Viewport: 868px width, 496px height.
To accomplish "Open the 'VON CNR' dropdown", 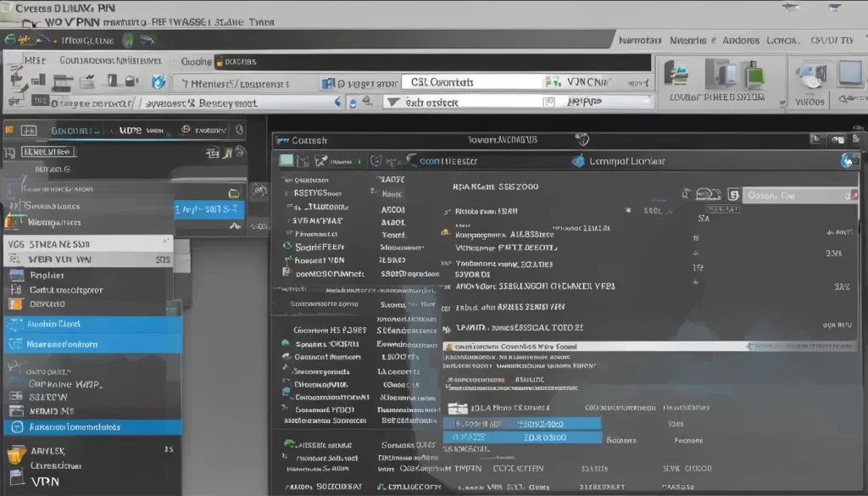I will tap(597, 82).
